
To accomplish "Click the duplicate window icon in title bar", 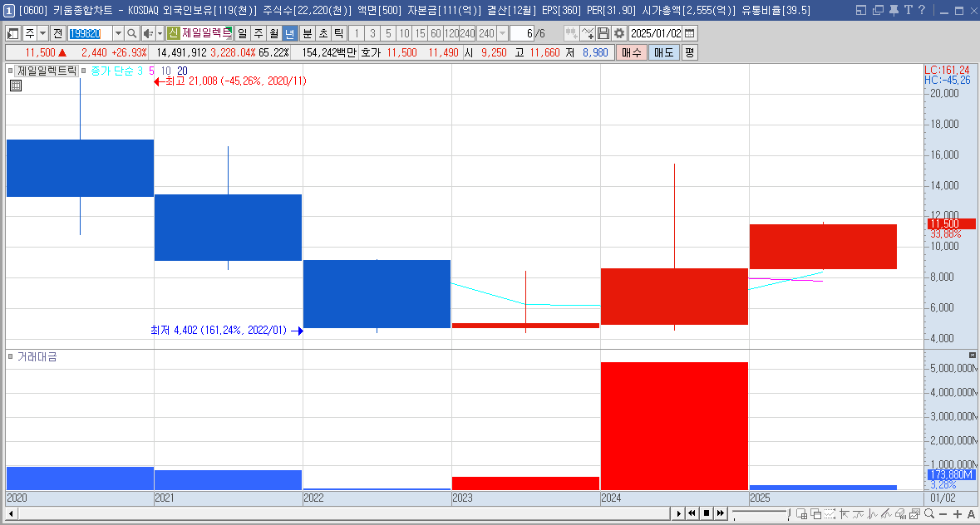I will (878, 10).
